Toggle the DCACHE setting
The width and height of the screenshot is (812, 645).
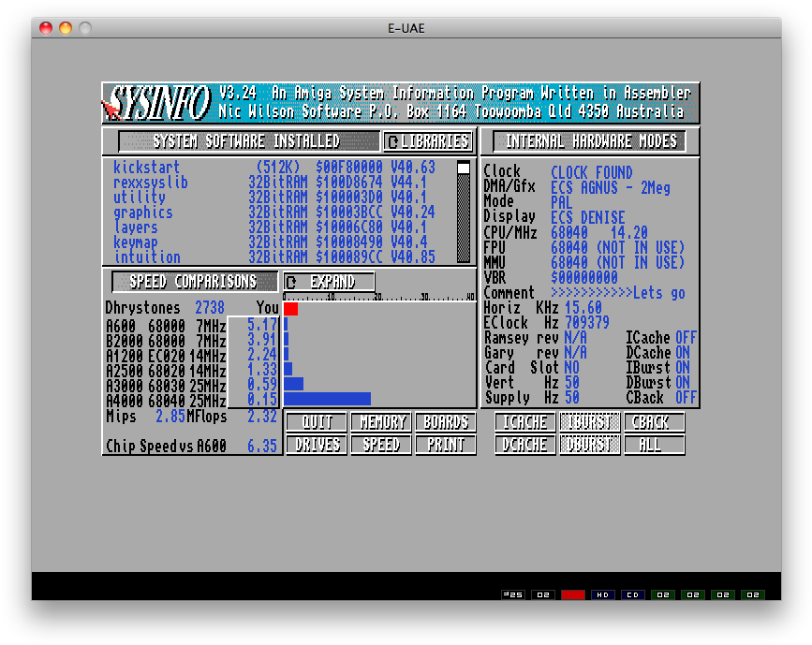tap(524, 445)
